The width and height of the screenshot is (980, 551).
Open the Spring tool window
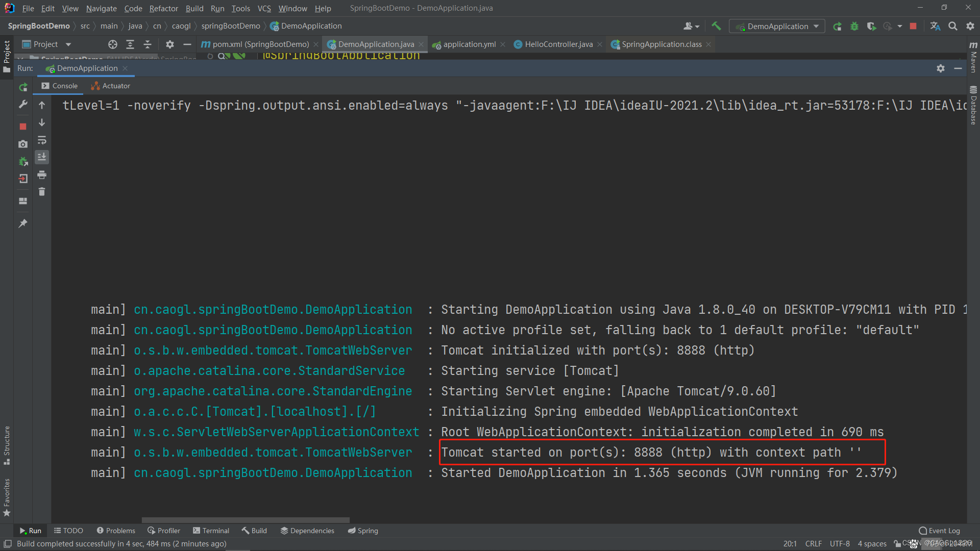point(363,531)
